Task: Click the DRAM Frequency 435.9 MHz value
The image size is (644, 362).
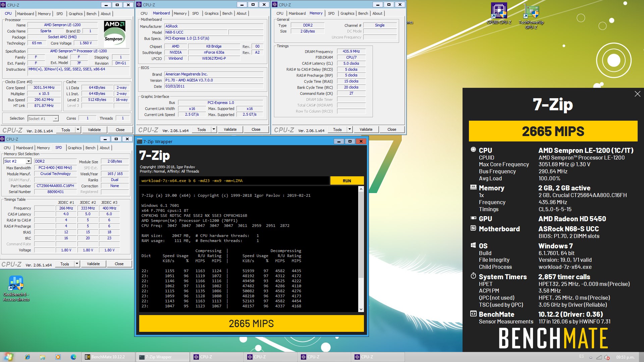Action: (351, 51)
